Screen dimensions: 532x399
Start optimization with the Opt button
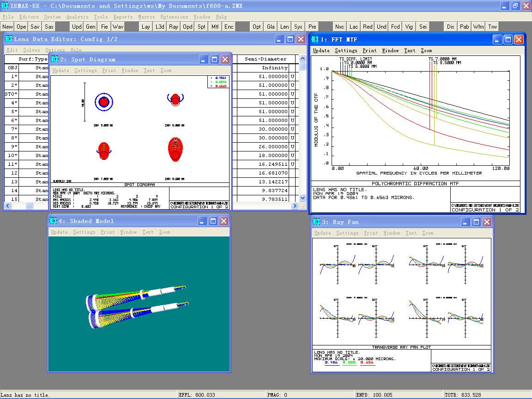tap(257, 27)
